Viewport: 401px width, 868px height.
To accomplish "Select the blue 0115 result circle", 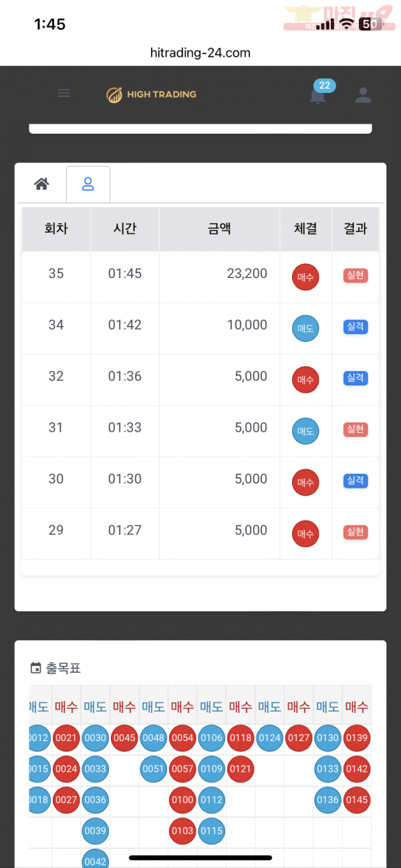I will 211,831.
